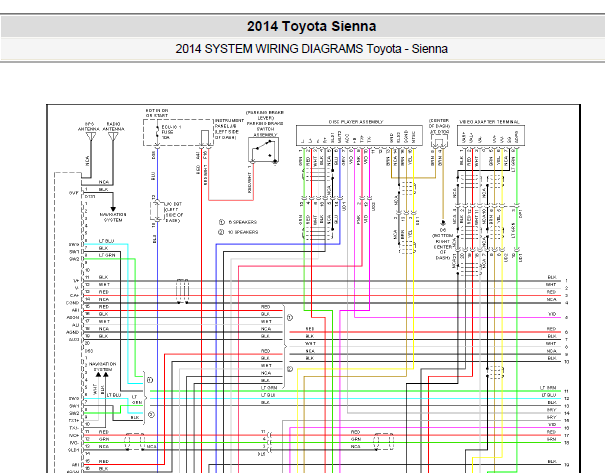Click the "GPS ANTENNA" label text
The image size is (605, 473).
[x=89, y=127]
